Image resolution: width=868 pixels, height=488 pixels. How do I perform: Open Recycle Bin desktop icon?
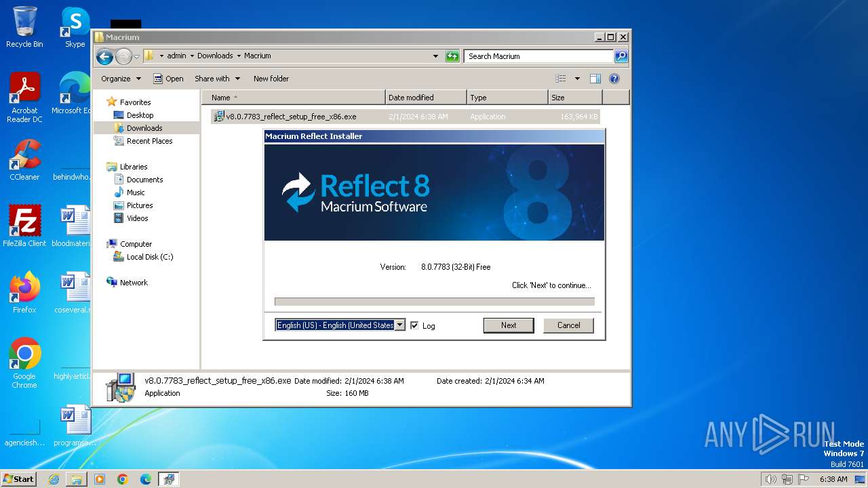pyautogui.click(x=24, y=27)
